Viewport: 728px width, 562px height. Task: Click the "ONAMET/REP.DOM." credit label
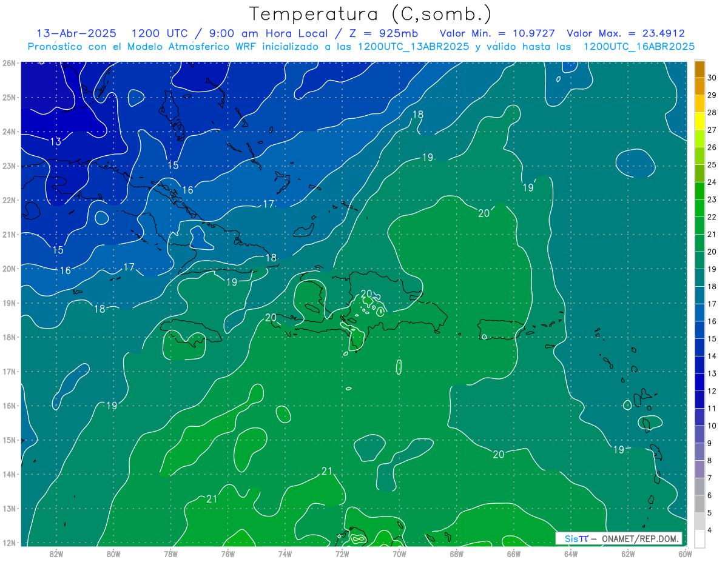[640, 538]
